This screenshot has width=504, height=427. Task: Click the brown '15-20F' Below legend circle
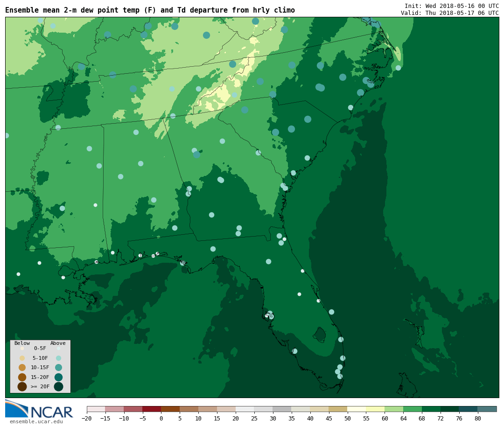coord(22,377)
